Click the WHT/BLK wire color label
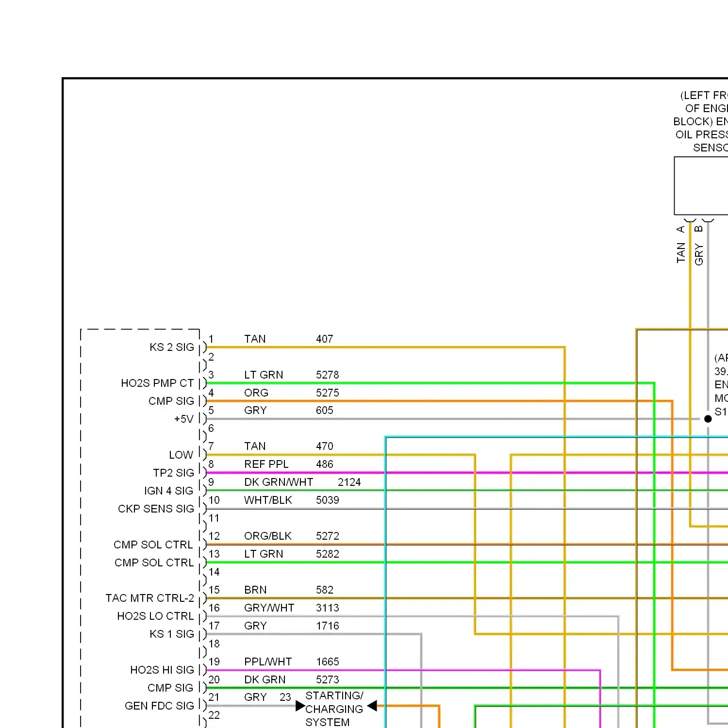The width and height of the screenshot is (728, 728). pos(268,500)
